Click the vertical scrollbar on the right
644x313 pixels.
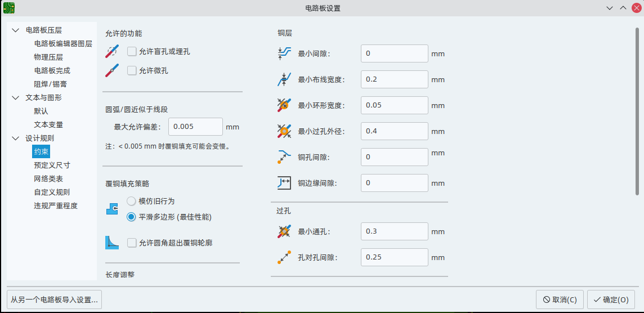tap(637, 113)
